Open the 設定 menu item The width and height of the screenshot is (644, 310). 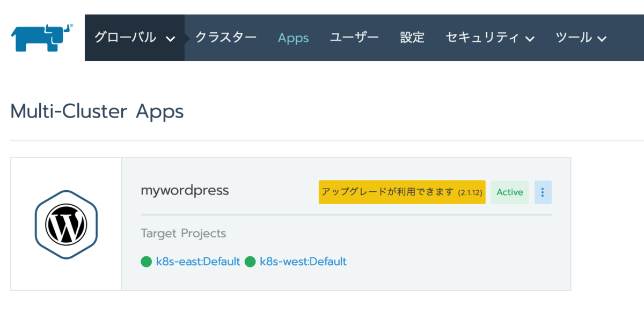pyautogui.click(x=412, y=38)
